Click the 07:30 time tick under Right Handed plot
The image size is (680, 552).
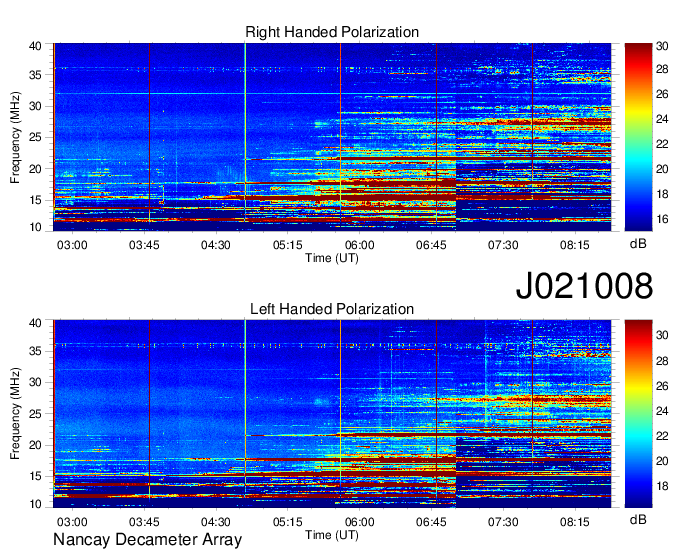tap(503, 245)
